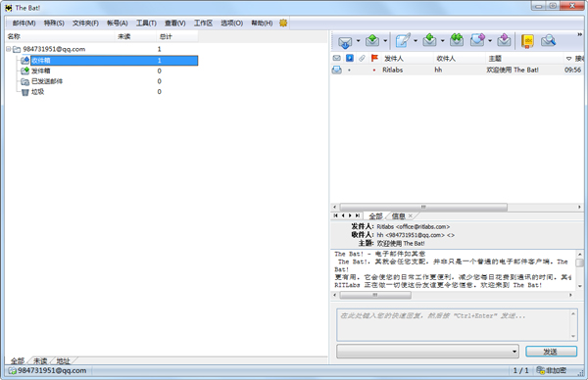
Task: Select the 信息 tab in message pane
Action: point(398,215)
